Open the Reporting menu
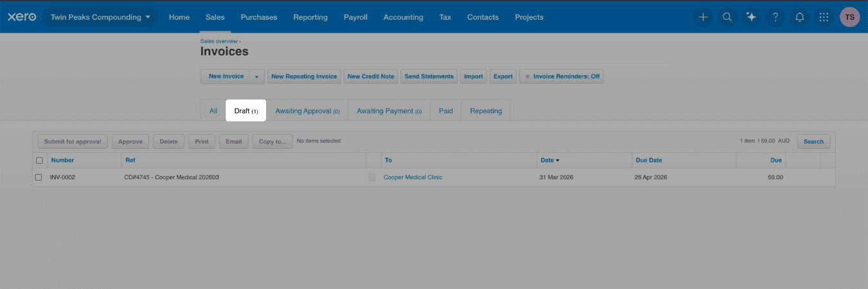This screenshot has width=868, height=289. pos(311,17)
